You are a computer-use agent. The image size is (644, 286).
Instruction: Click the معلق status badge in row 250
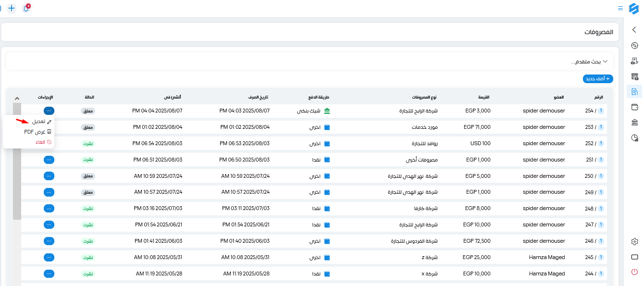click(x=88, y=176)
